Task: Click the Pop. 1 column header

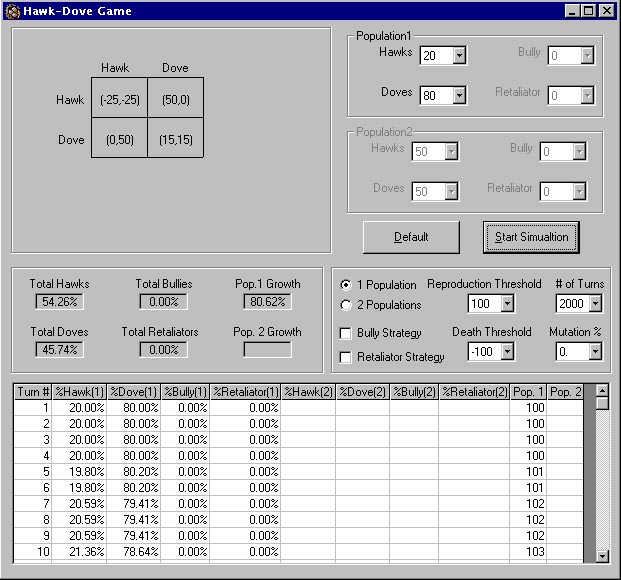Action: click(x=528, y=392)
